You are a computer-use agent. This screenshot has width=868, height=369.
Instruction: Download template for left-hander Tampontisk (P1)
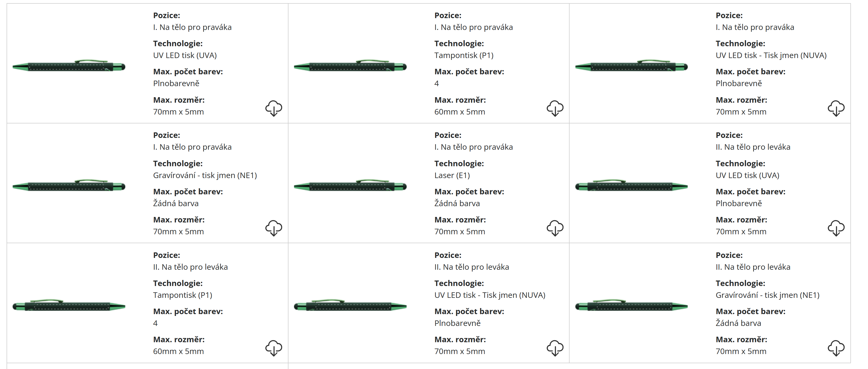click(273, 348)
